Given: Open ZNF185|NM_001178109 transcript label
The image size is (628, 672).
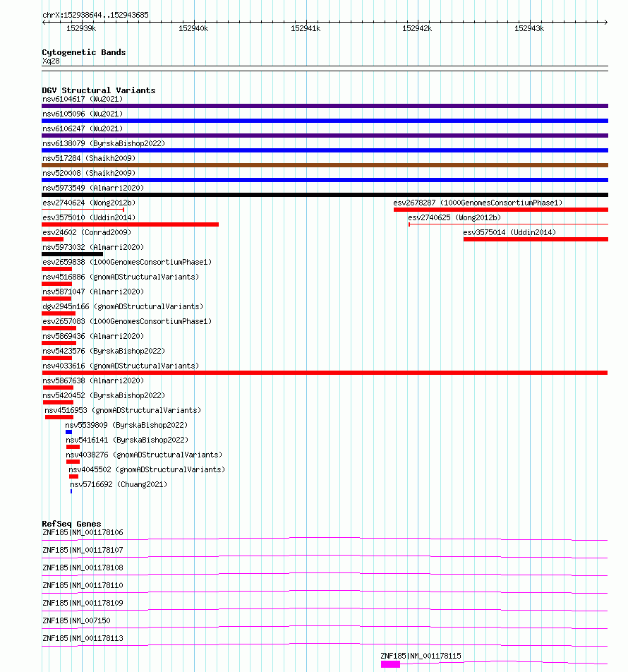Looking at the screenshot, I should click(83, 603).
